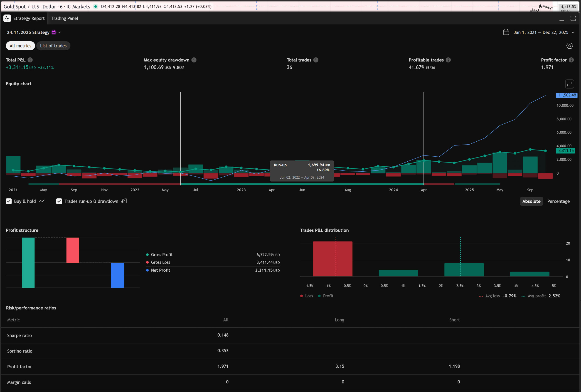Image resolution: width=581 pixels, height=392 pixels.
Task: Click the calendar icon beside date range
Action: 506,32
